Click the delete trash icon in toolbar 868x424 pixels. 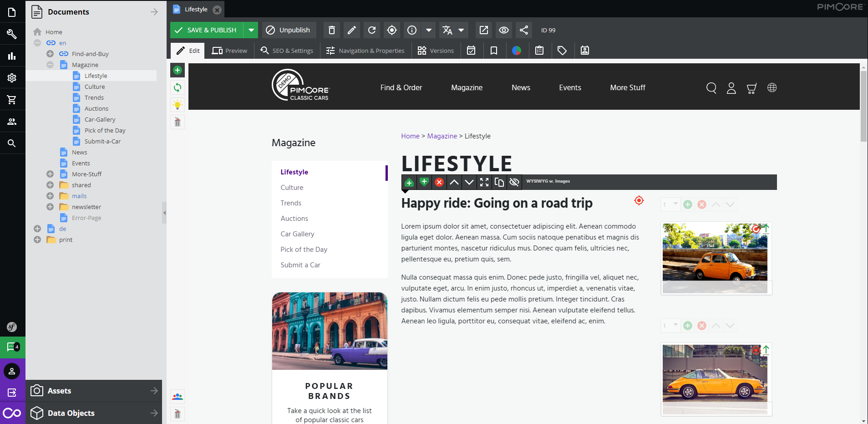pyautogui.click(x=332, y=30)
